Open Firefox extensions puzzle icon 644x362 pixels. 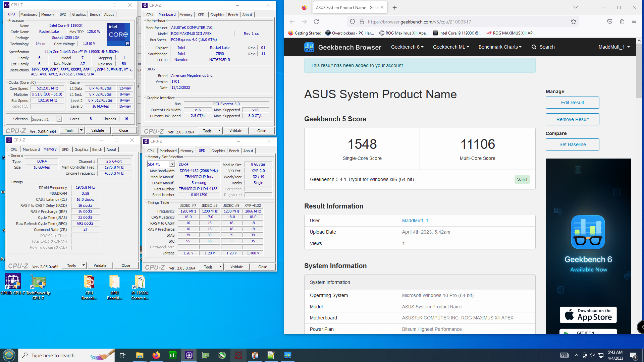coord(622,22)
